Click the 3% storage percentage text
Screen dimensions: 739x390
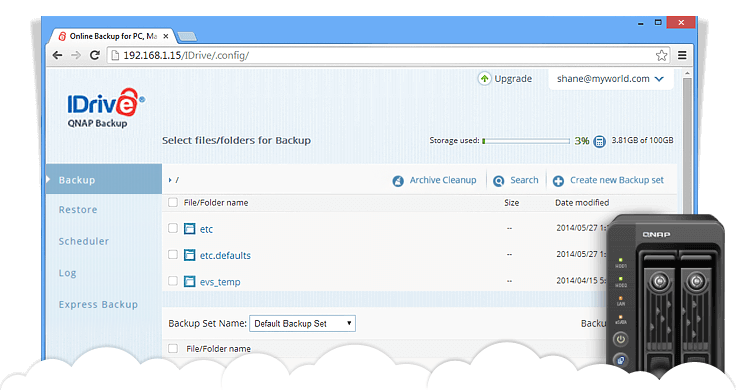coord(582,141)
